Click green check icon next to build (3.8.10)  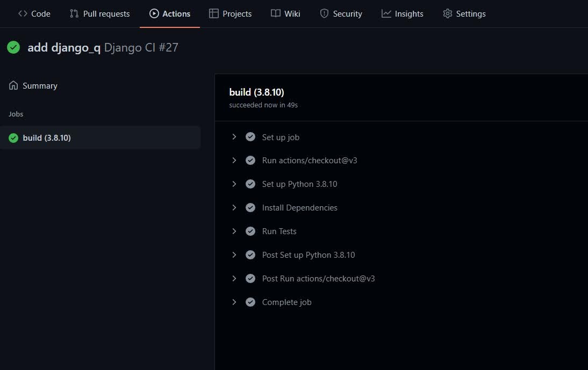click(13, 138)
